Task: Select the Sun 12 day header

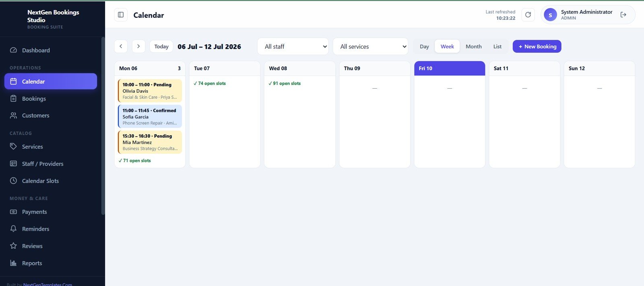Action: pos(599,68)
